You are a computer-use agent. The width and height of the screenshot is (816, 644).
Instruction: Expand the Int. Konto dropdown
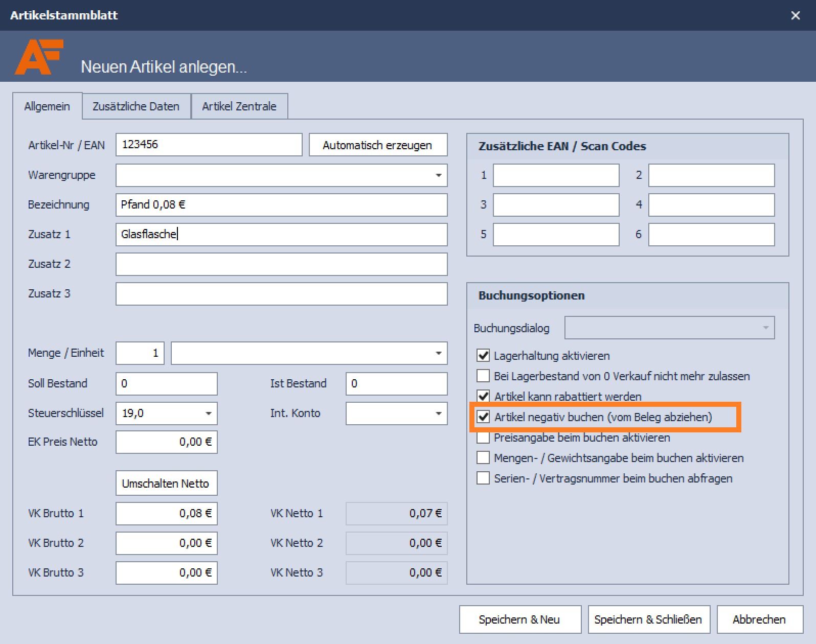[438, 413]
